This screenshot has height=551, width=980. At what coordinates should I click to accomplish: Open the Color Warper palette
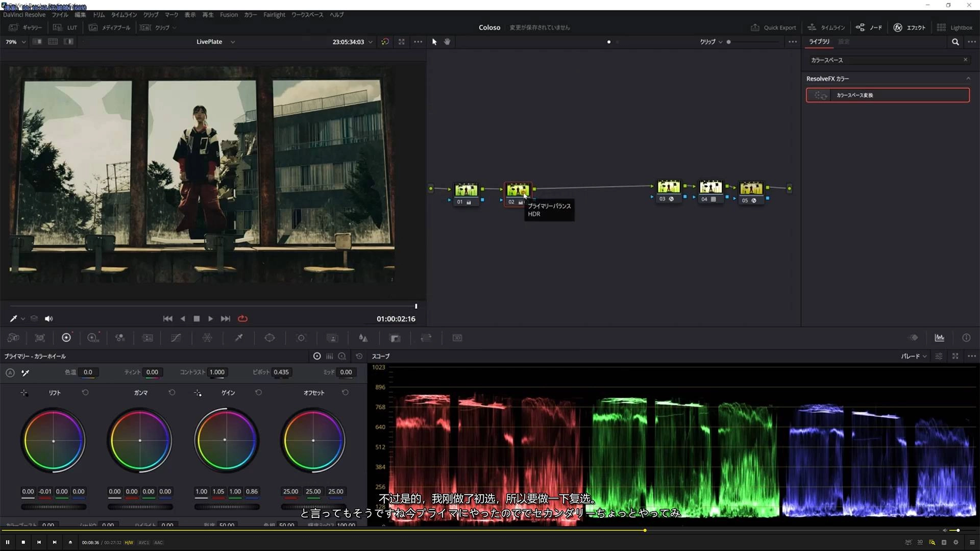pyautogui.click(x=207, y=338)
